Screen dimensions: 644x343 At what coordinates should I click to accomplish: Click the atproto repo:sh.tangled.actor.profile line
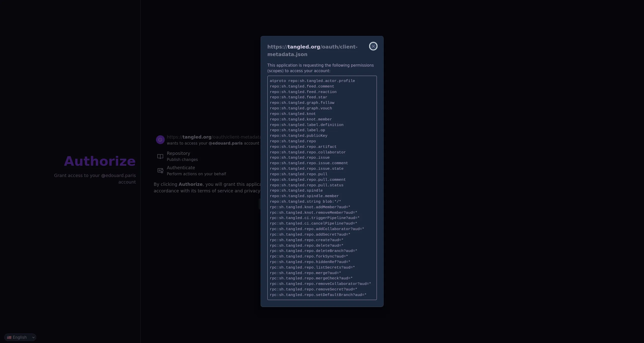[x=312, y=81]
